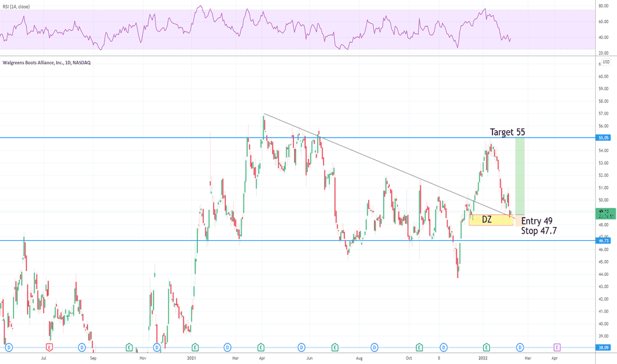Open the first dividend marker before Jul

pos(9,347)
